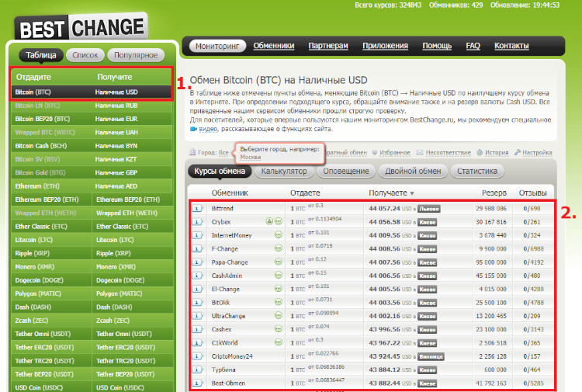The height and width of the screenshot is (392, 582).
Task: Click info icon for Best-Obmen
Action: click(197, 383)
